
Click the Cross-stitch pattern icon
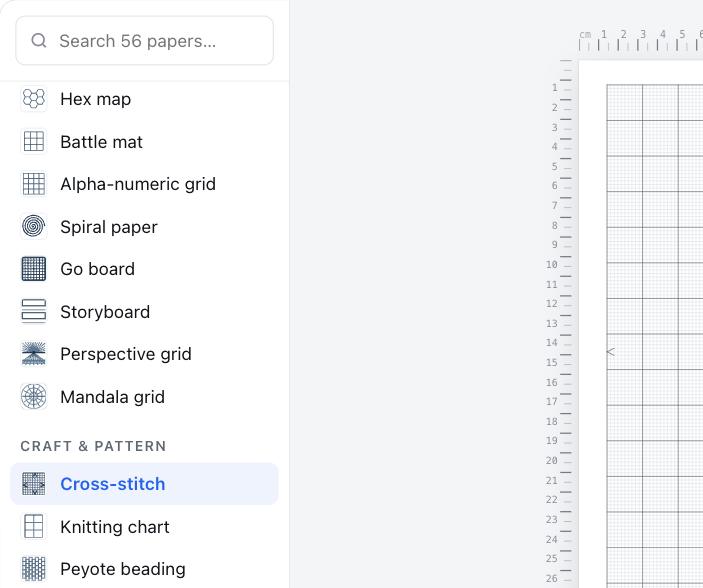point(34,483)
